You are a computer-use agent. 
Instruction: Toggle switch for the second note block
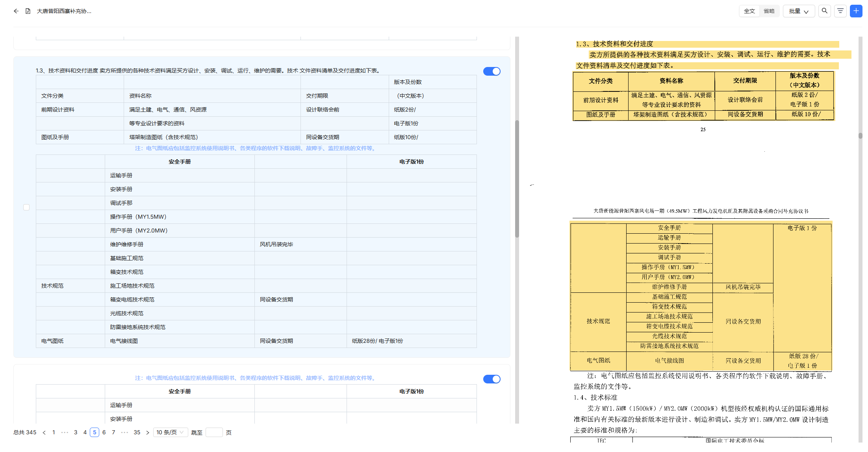[x=491, y=379]
